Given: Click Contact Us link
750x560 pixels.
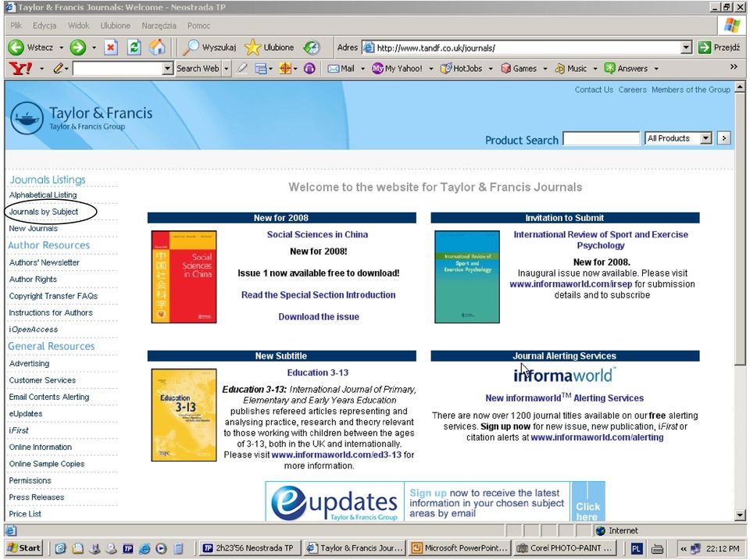Looking at the screenshot, I should [594, 89].
